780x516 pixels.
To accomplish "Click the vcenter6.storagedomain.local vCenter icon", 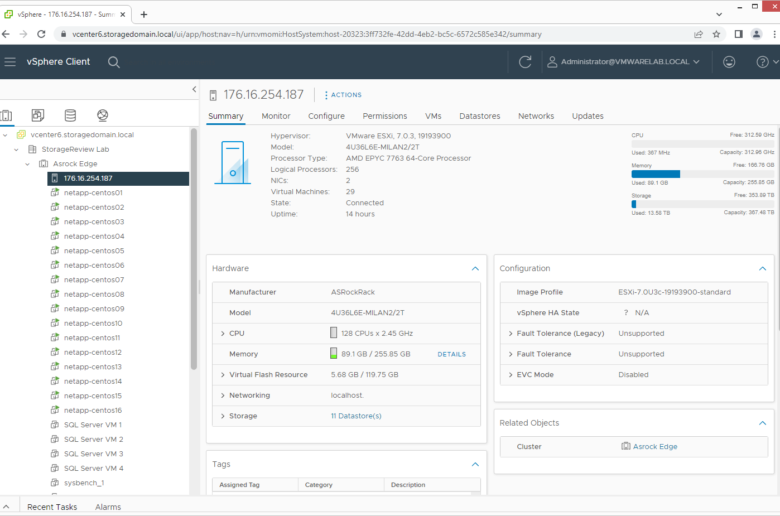I will click(21, 135).
